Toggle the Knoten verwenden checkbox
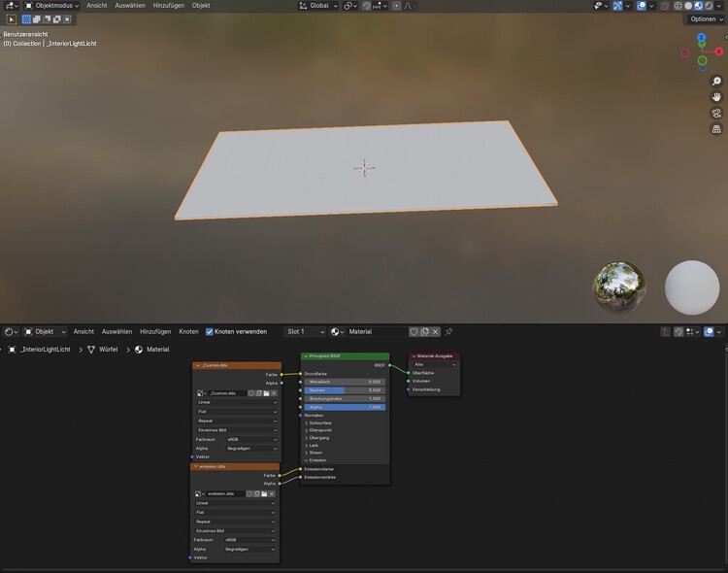728x573 pixels. [x=210, y=332]
